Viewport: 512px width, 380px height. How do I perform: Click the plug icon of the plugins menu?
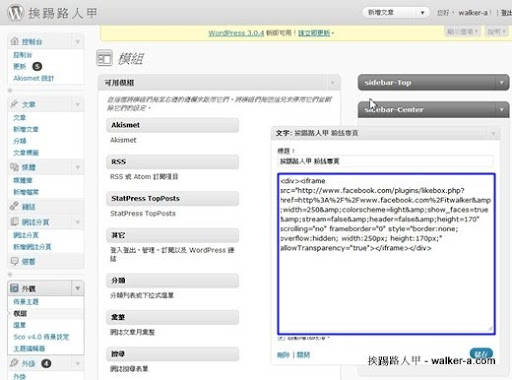click(15, 363)
